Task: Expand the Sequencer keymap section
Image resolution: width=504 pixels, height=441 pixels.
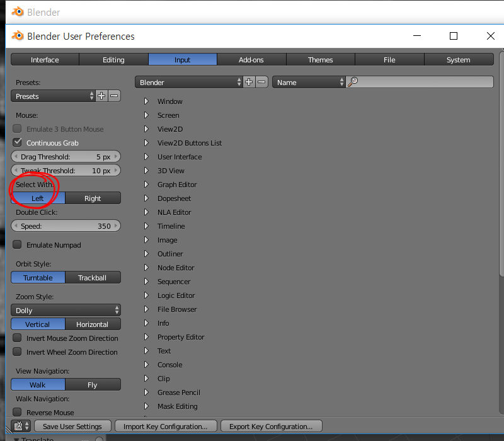Action: (146, 281)
